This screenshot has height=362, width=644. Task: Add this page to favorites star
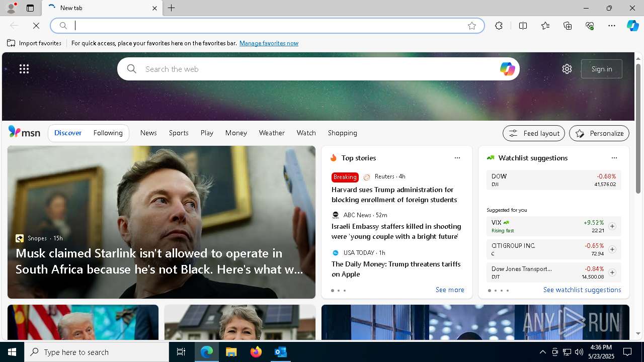(472, 26)
